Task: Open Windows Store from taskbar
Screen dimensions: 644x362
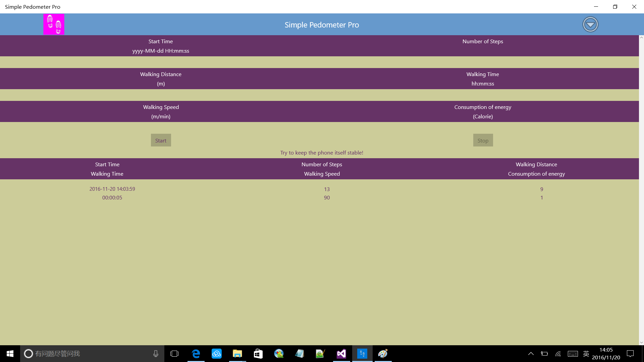Action: 258,354
